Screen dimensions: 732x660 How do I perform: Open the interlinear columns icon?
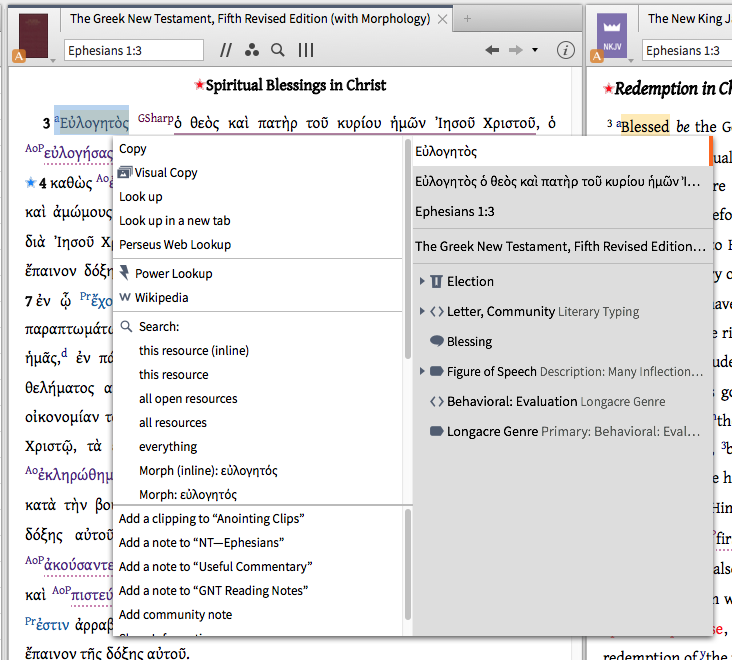click(306, 50)
